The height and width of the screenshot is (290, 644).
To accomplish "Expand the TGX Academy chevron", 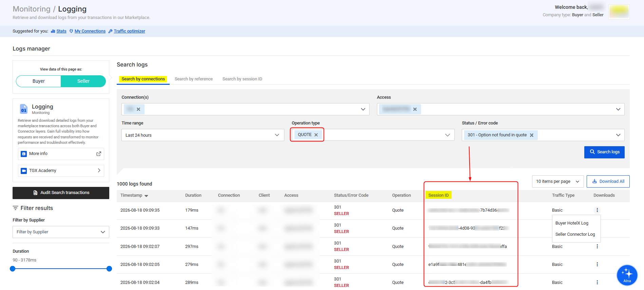I will coord(99,171).
